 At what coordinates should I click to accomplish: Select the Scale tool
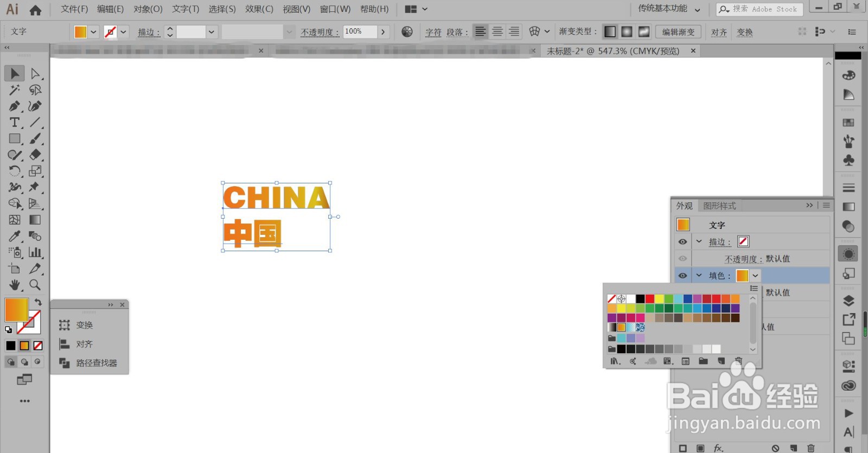tap(35, 171)
